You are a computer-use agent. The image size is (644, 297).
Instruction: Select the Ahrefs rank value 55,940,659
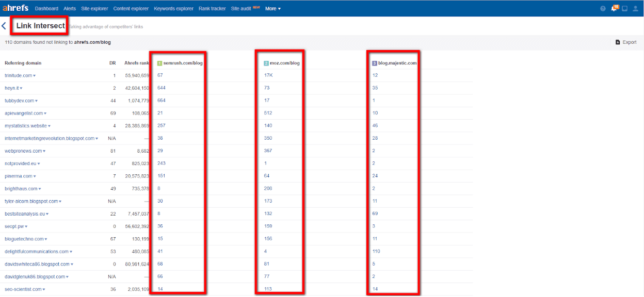tap(137, 75)
